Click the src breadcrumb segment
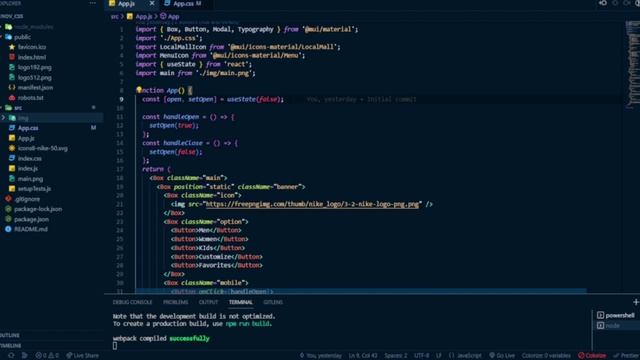This screenshot has width=640, height=360. (x=115, y=17)
